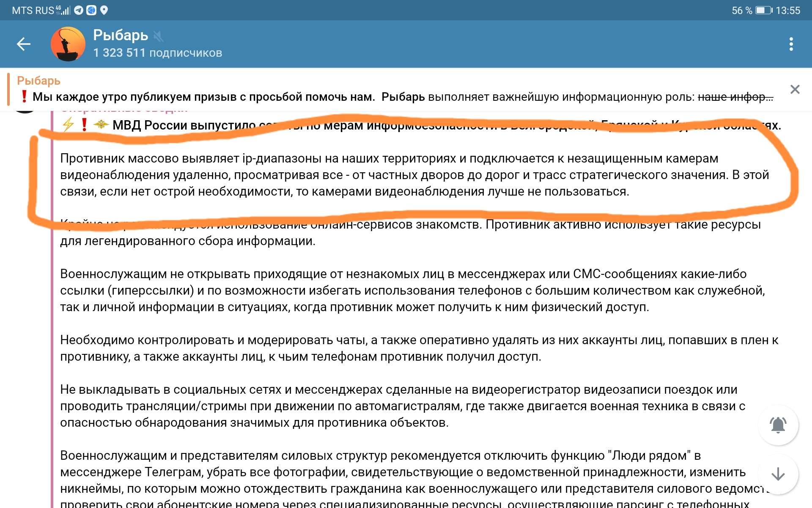Tap the location pin status icon

point(104,10)
